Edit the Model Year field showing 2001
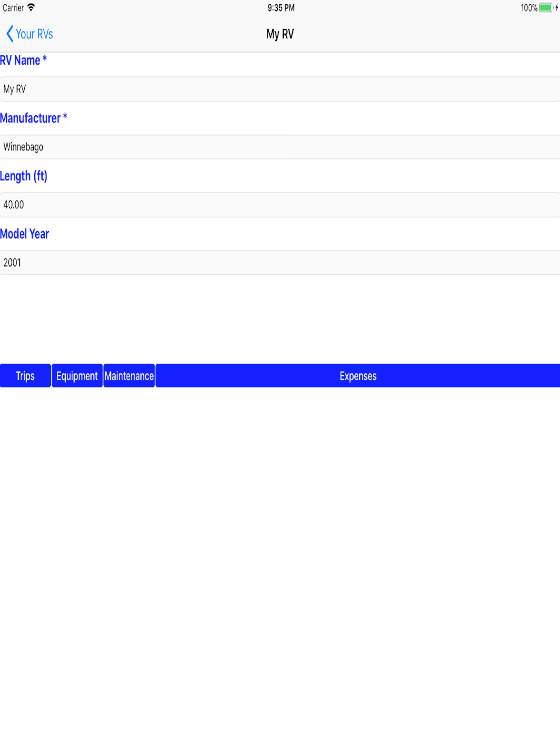 click(x=280, y=263)
